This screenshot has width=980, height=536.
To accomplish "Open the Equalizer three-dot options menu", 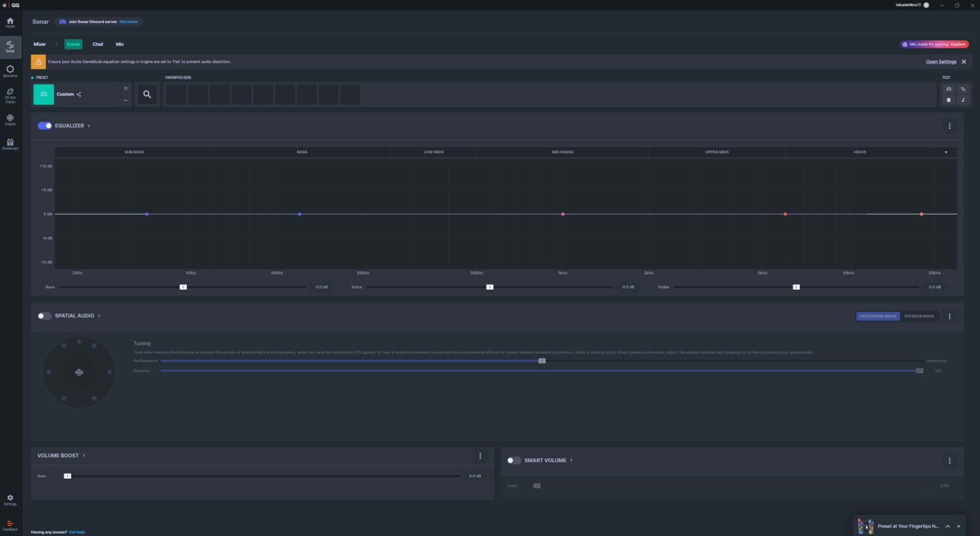I will 949,126.
